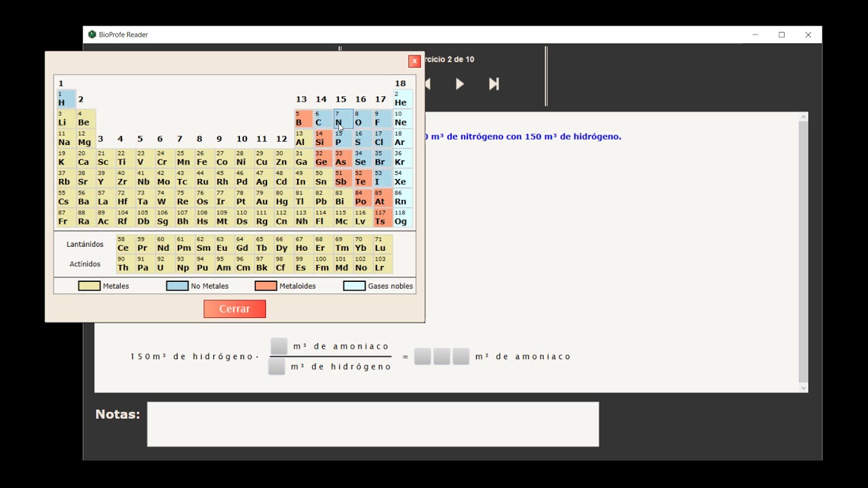Select Boron element cell B

[303, 119]
